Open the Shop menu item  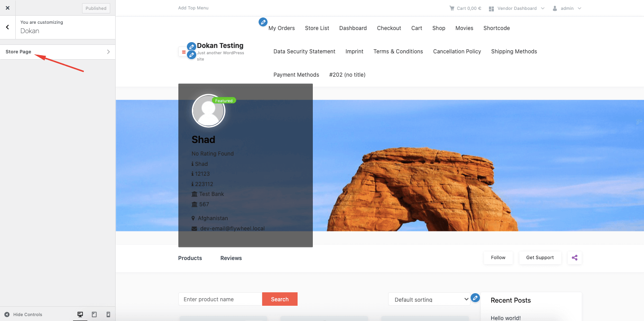click(x=439, y=28)
